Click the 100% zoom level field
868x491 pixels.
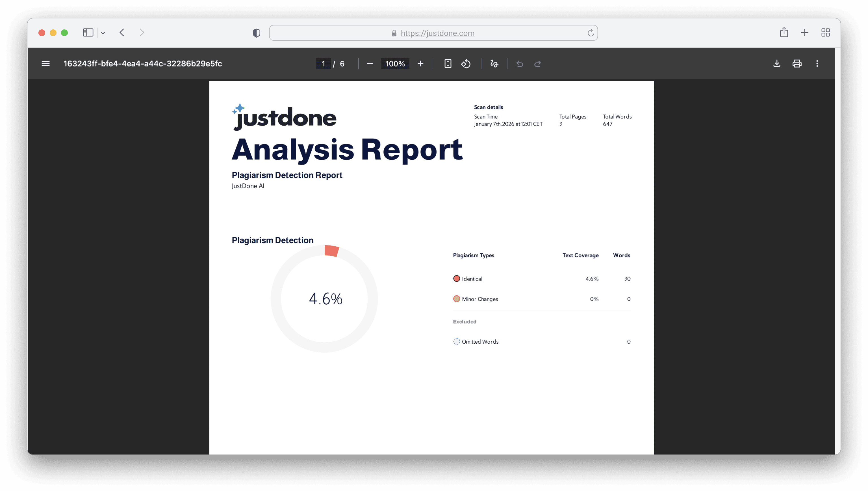(x=395, y=64)
